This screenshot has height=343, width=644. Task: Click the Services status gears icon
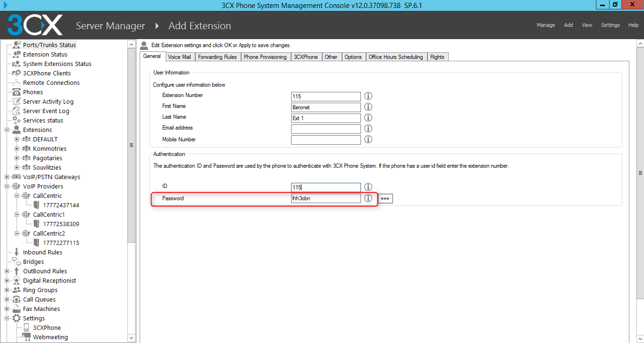click(17, 120)
